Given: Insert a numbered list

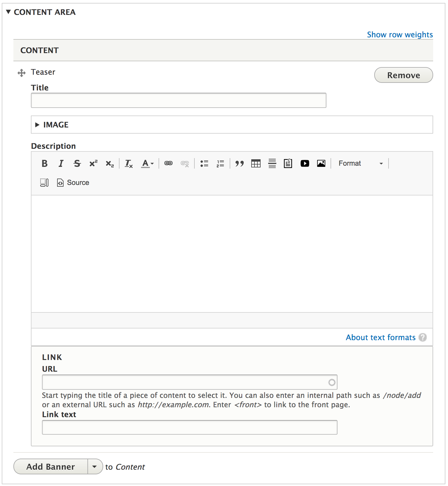Looking at the screenshot, I should click(x=220, y=163).
